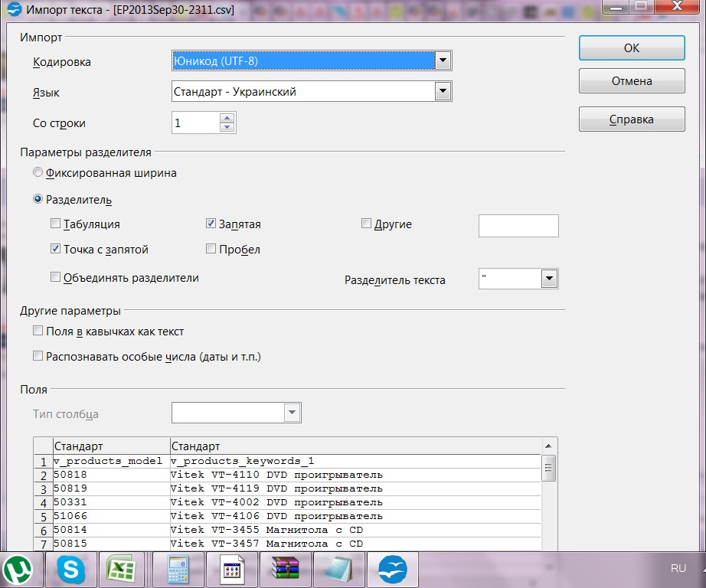Click row number 1 in preview

coord(43,462)
